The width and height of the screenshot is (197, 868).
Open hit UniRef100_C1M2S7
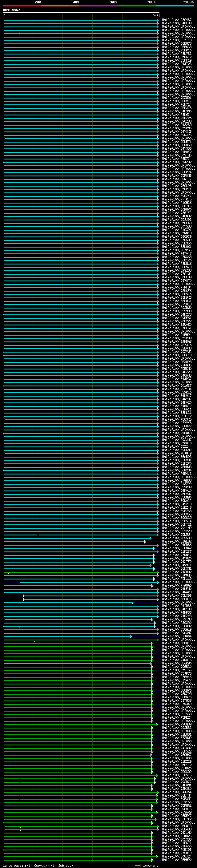[x=177, y=551]
